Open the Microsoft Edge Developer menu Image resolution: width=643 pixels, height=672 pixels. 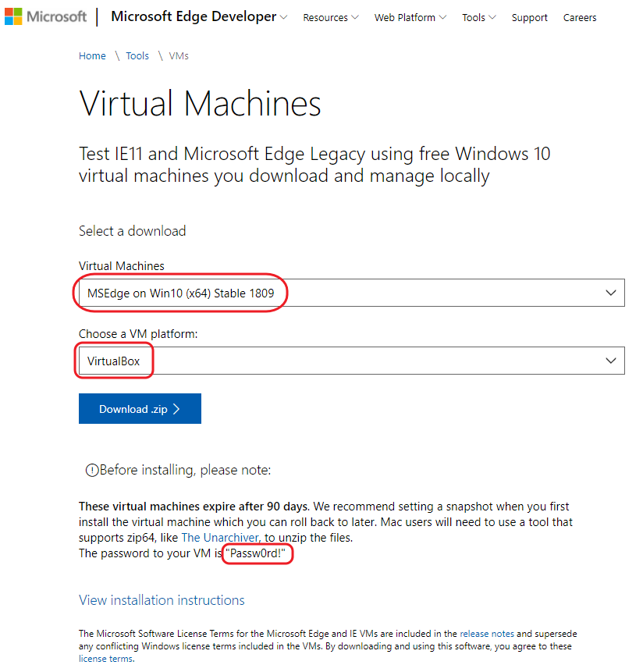click(x=199, y=16)
